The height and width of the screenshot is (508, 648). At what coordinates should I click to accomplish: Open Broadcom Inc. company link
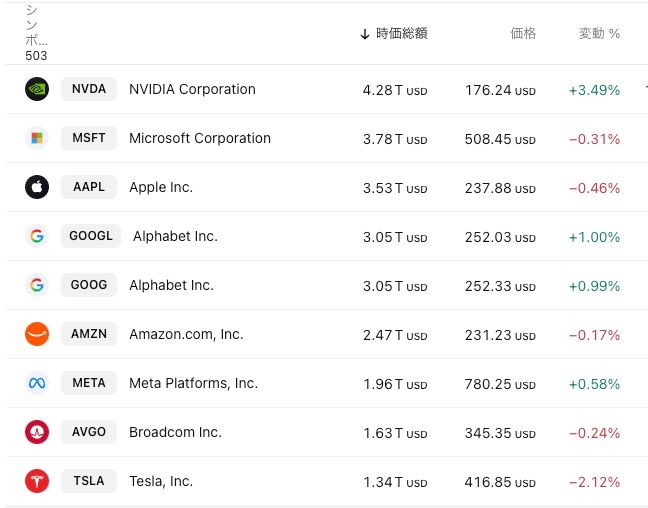175,432
